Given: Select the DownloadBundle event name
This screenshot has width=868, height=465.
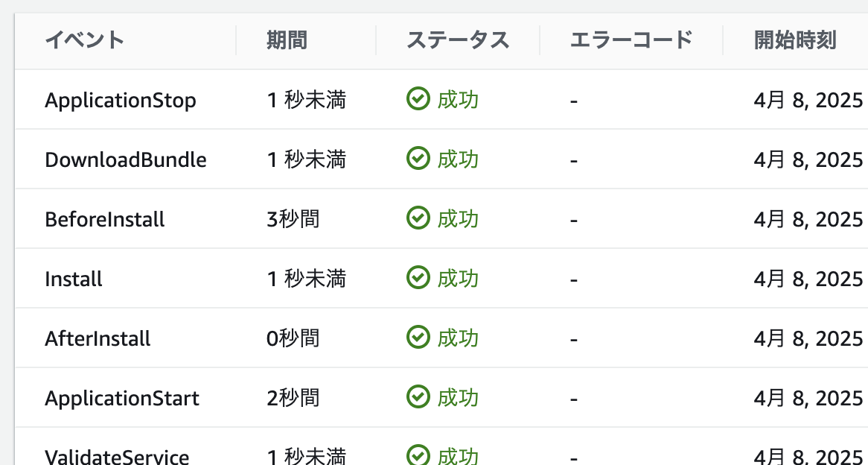Looking at the screenshot, I should click(x=126, y=159).
